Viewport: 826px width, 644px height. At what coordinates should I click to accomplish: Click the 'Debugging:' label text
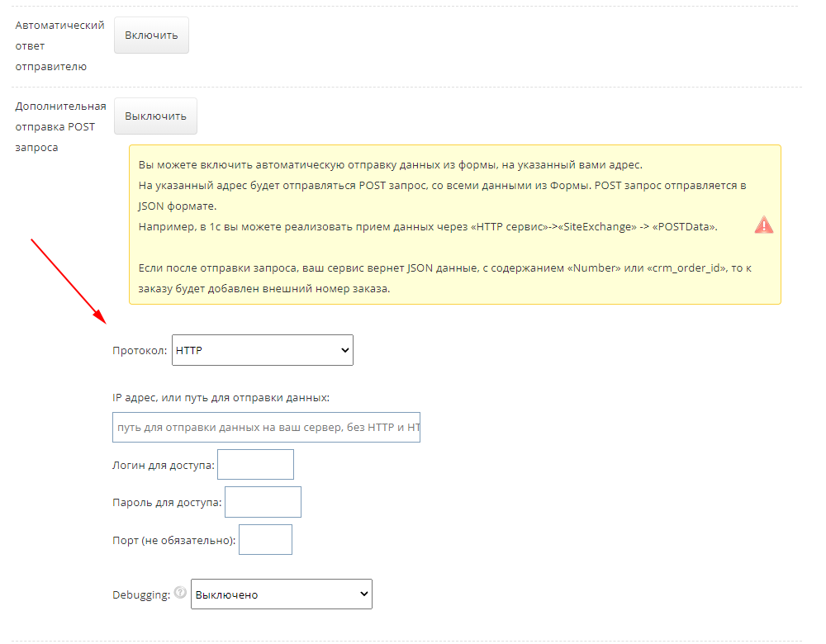140,594
